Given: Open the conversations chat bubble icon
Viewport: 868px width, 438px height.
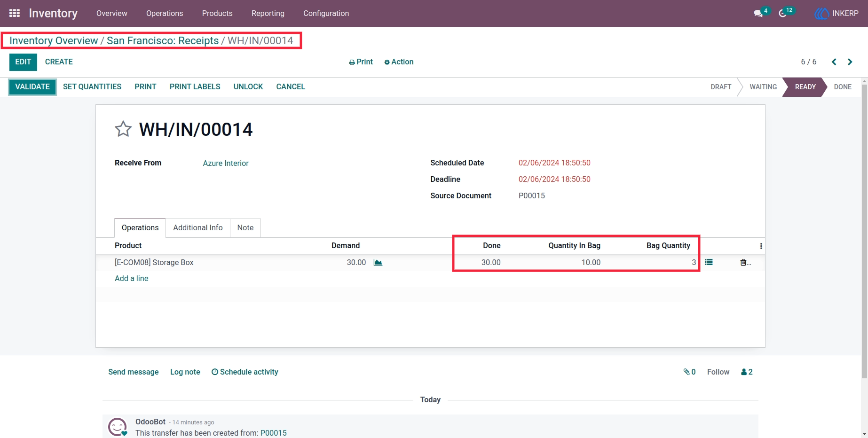Looking at the screenshot, I should [x=758, y=14].
